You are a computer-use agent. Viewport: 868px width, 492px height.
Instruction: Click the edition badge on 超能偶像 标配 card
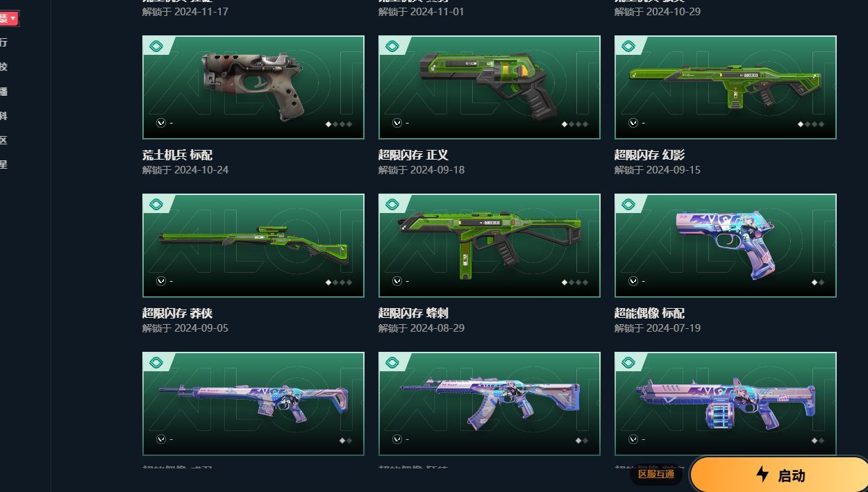(x=628, y=204)
